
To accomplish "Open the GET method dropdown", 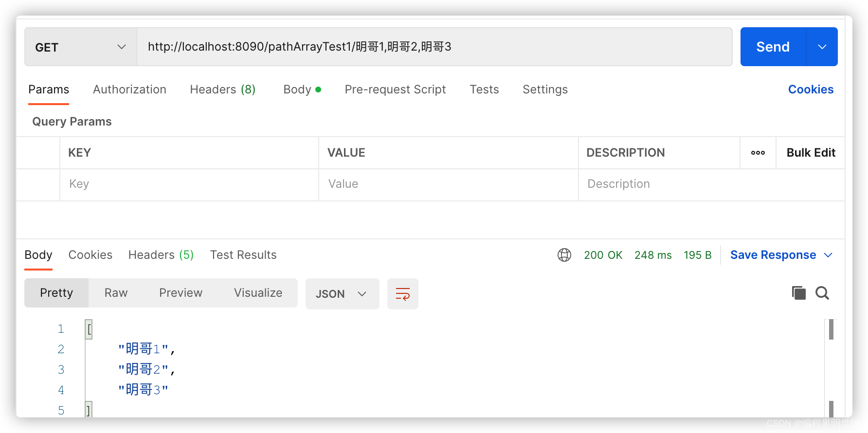I will click(81, 47).
